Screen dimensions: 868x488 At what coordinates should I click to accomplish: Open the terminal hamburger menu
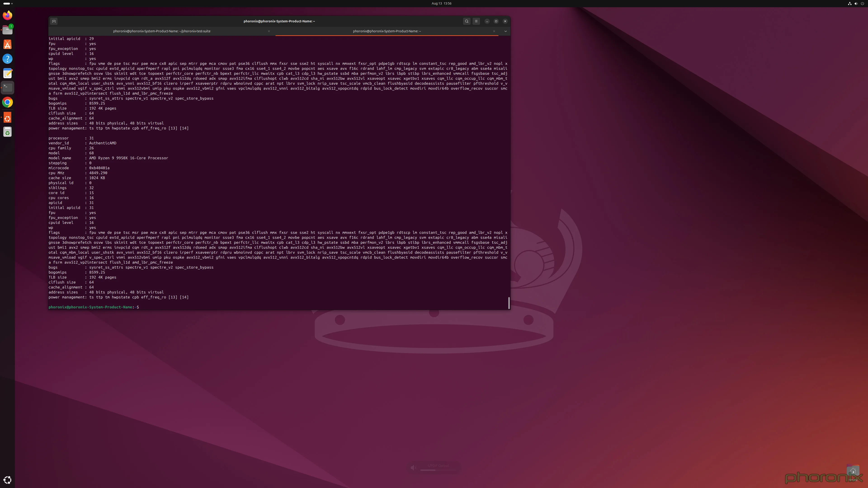(x=476, y=21)
